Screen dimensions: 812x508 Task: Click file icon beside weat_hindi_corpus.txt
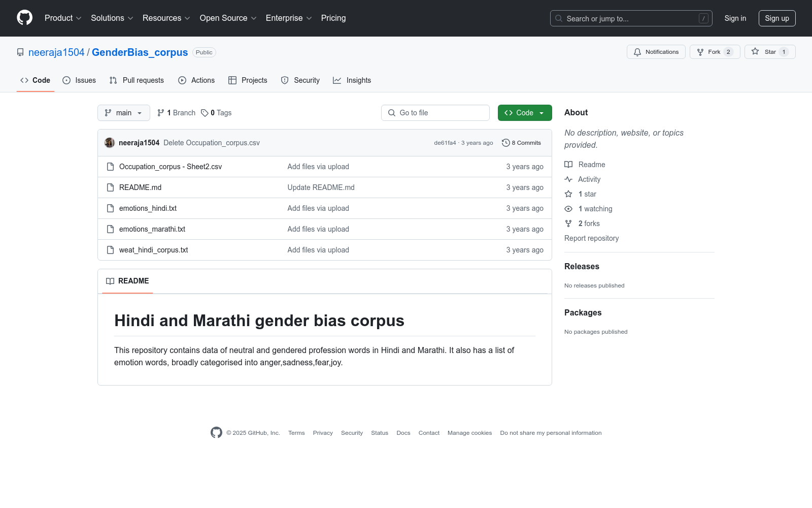coord(110,250)
